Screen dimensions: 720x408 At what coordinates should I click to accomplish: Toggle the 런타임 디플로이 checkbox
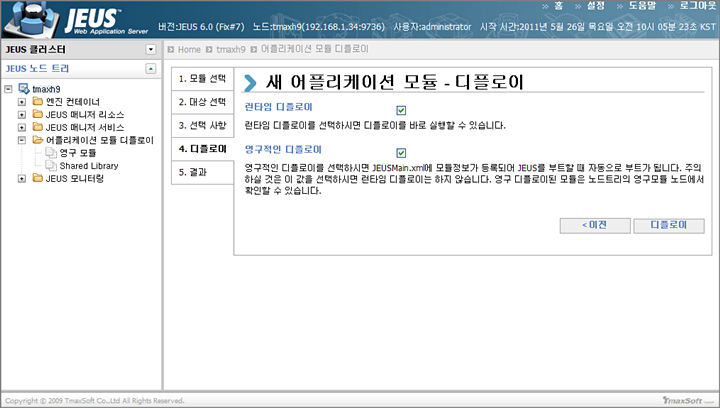401,110
